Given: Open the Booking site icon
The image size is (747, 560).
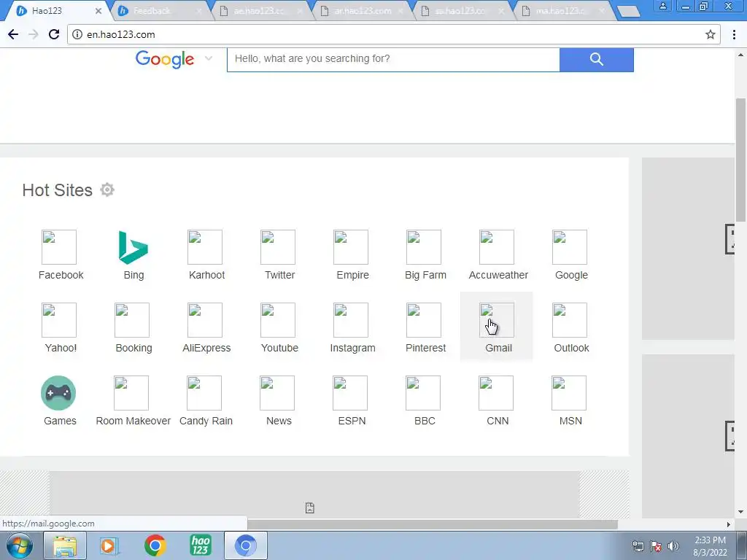Looking at the screenshot, I should (x=132, y=320).
